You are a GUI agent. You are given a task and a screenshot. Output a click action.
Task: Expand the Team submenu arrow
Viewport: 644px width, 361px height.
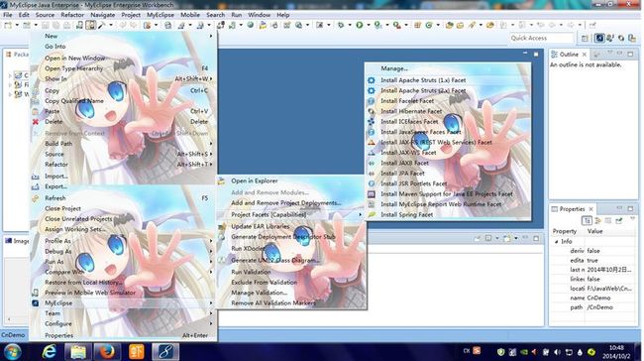pyautogui.click(x=211, y=313)
